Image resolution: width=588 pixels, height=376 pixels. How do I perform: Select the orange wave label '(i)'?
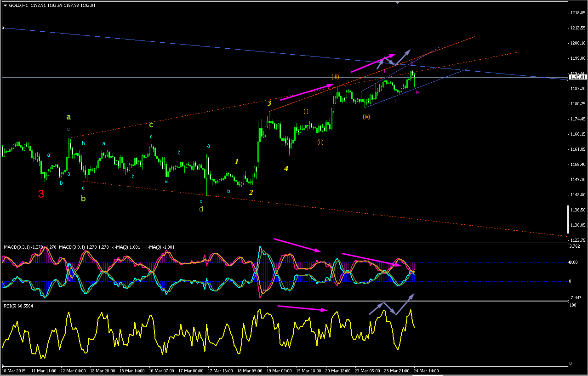pos(306,111)
